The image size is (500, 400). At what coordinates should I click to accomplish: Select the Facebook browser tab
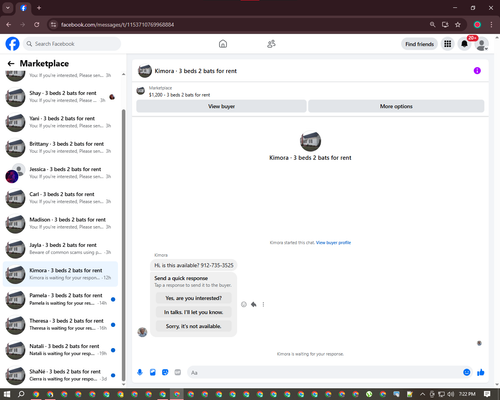(x=24, y=8)
